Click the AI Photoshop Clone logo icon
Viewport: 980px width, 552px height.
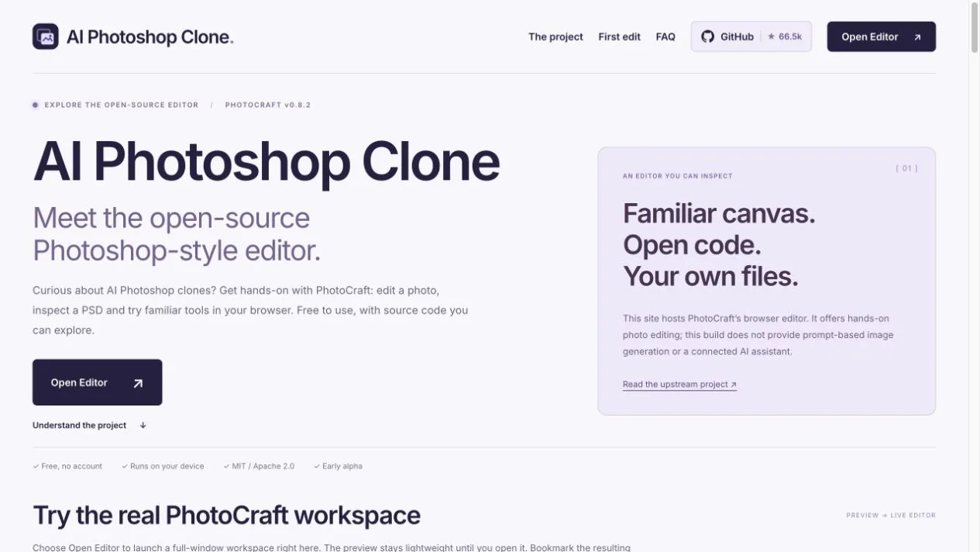pyautogui.click(x=46, y=36)
